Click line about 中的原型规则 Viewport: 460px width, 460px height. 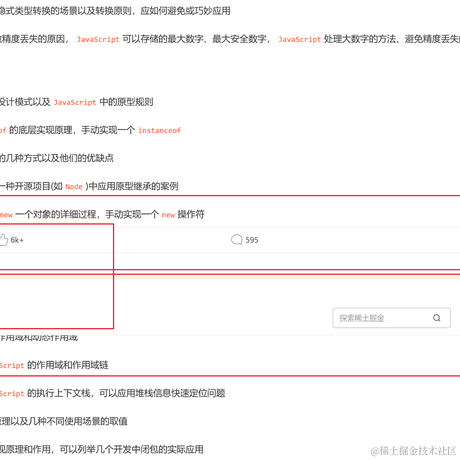click(76, 102)
